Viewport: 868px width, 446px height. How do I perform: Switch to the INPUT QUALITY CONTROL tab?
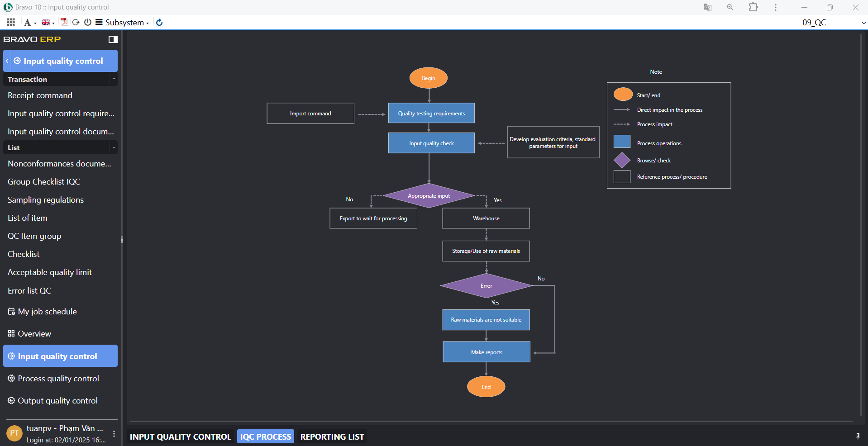(x=180, y=437)
